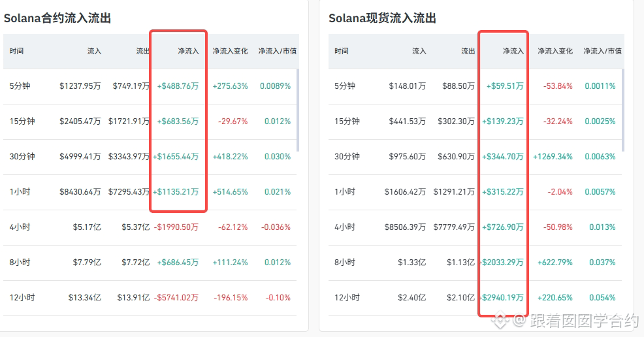Click 净流入/市值 header in Solana合约 table
This screenshot has width=644, height=337.
click(277, 52)
